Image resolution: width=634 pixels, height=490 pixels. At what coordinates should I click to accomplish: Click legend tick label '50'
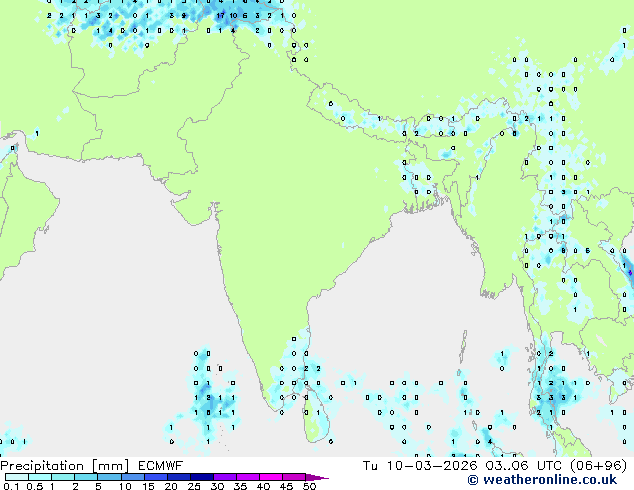pyautogui.click(x=309, y=486)
